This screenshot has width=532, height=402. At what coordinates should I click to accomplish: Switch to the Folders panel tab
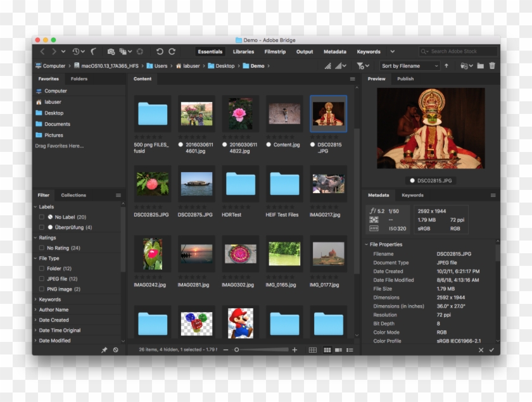[x=79, y=79]
